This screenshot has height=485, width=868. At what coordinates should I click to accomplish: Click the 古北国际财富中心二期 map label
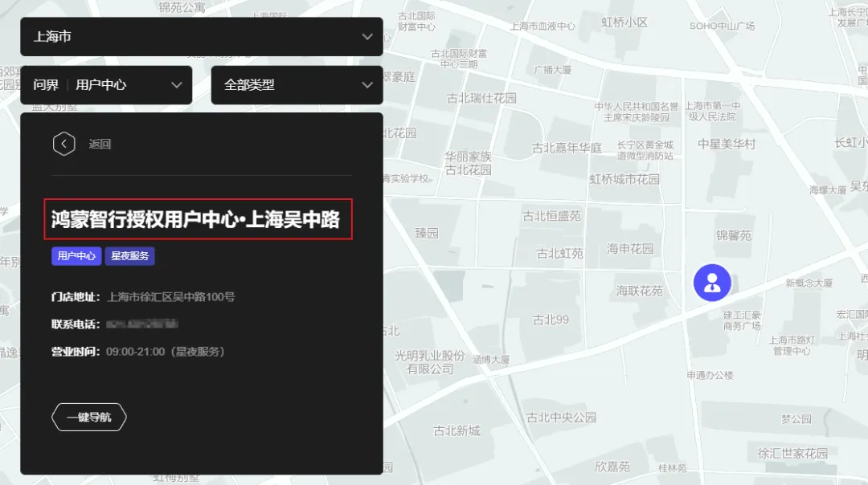(459, 59)
